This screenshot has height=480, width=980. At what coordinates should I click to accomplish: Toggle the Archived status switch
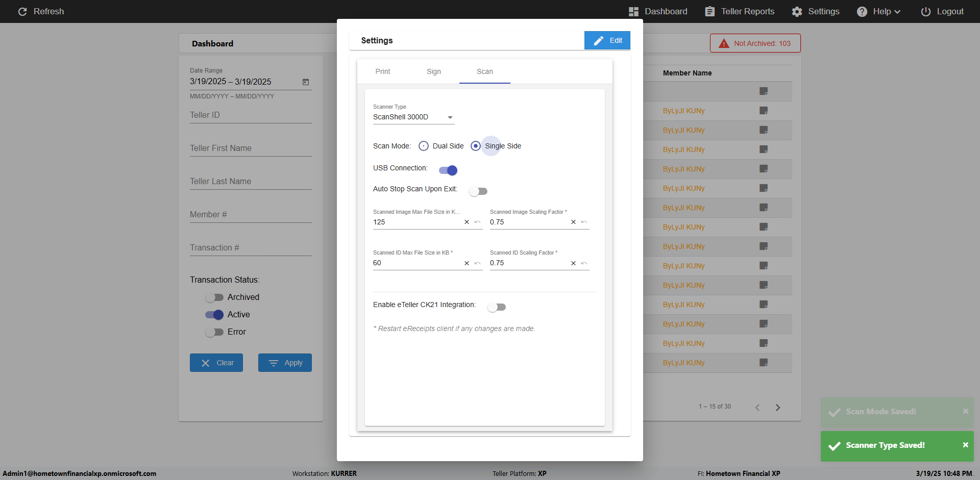pos(214,297)
